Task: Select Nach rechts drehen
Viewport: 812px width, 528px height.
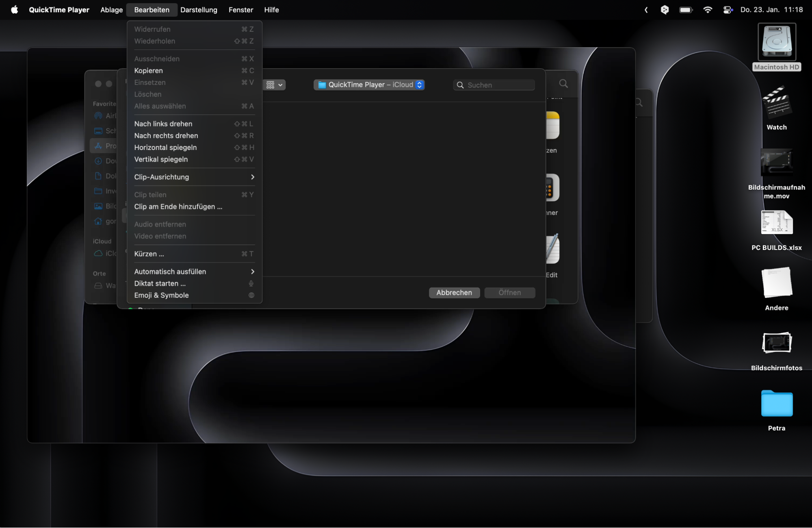Action: tap(194, 136)
